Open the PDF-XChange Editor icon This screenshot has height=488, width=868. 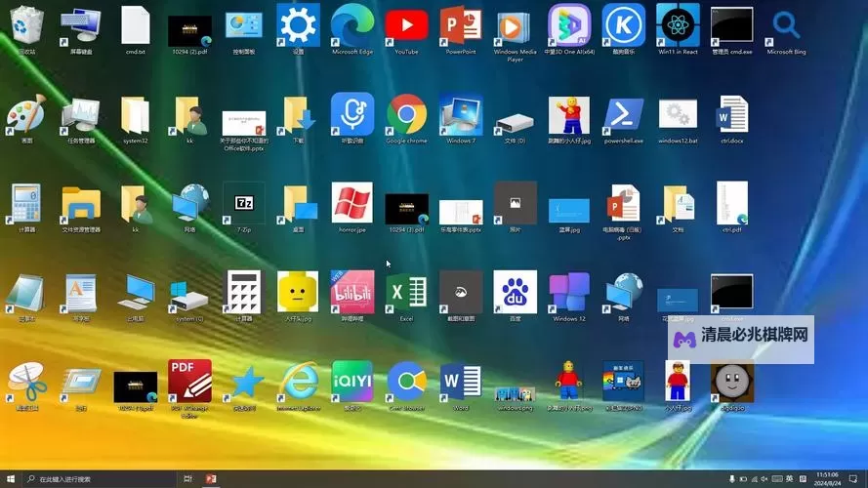189,381
